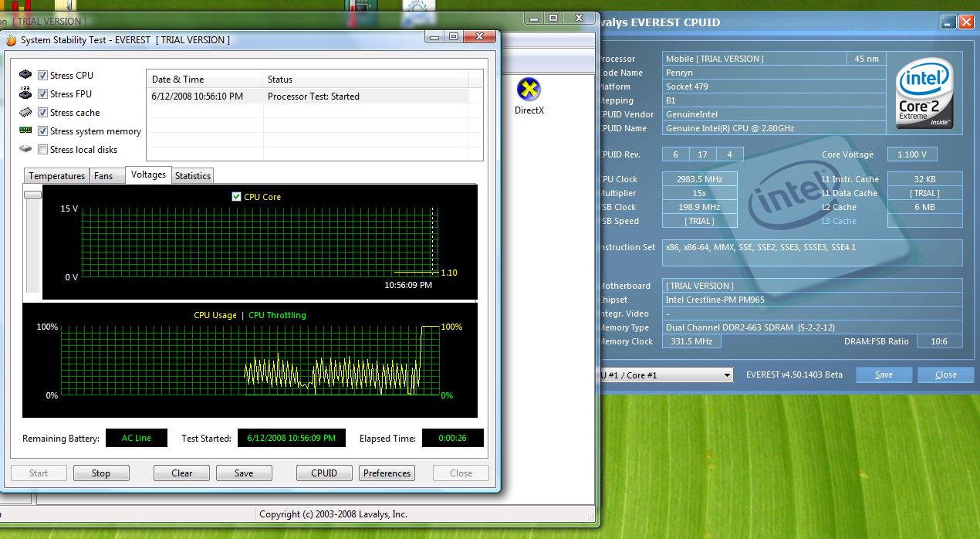Viewport: 980px width, 539px height.
Task: Maximize the System Stability Test window
Action: [454, 36]
